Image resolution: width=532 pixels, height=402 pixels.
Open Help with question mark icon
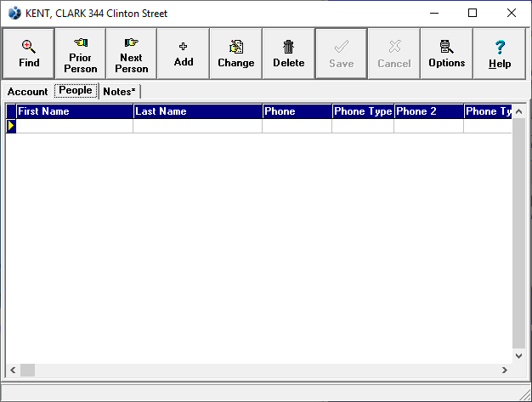[499, 54]
